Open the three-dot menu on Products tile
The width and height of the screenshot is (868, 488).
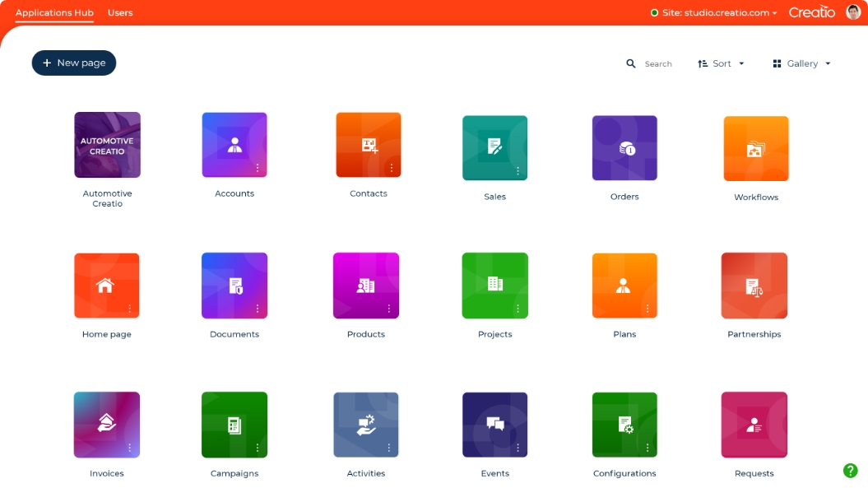(x=388, y=309)
